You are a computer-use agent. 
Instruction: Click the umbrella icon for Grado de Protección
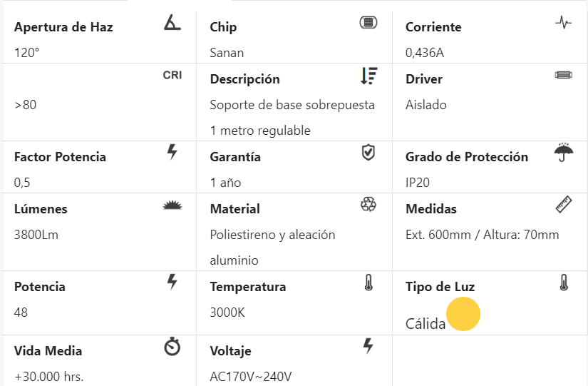[563, 152]
